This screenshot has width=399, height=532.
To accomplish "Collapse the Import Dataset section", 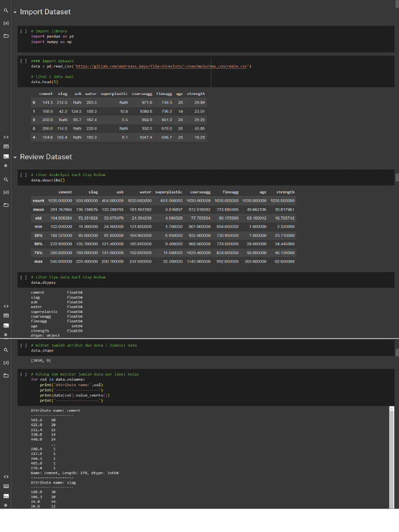I will (x=15, y=12).
